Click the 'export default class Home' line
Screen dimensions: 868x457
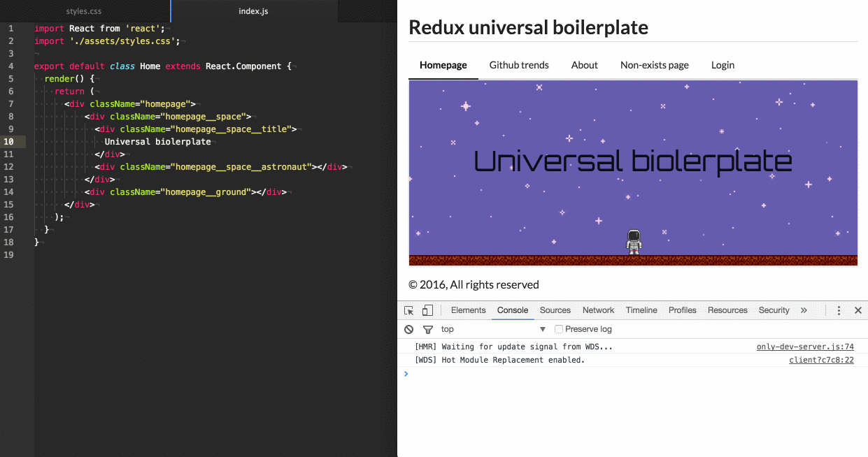[162, 66]
